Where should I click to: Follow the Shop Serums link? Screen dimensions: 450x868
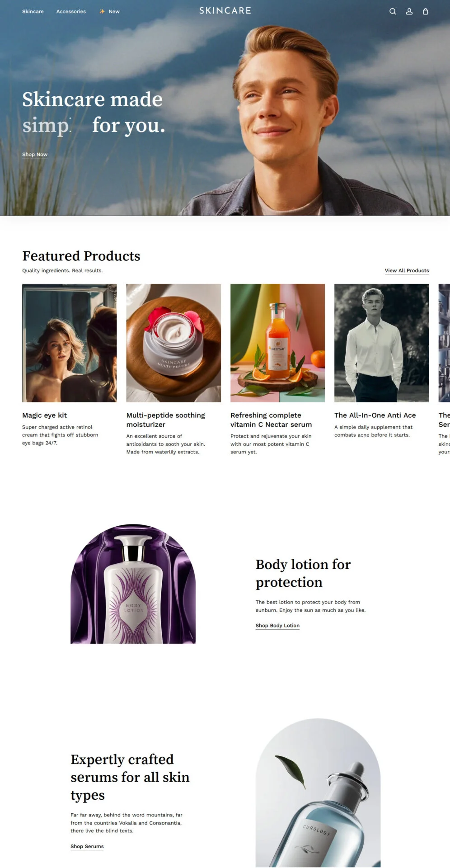pyautogui.click(x=87, y=846)
